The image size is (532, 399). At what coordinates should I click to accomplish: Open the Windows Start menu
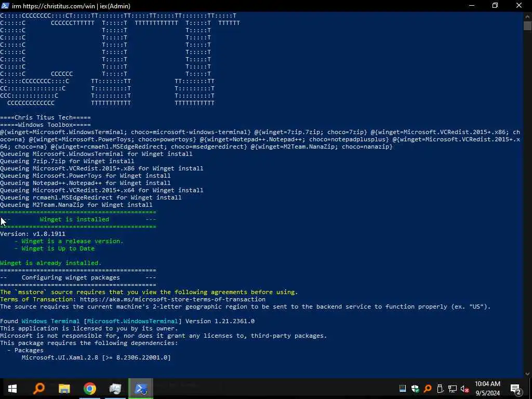click(12, 389)
